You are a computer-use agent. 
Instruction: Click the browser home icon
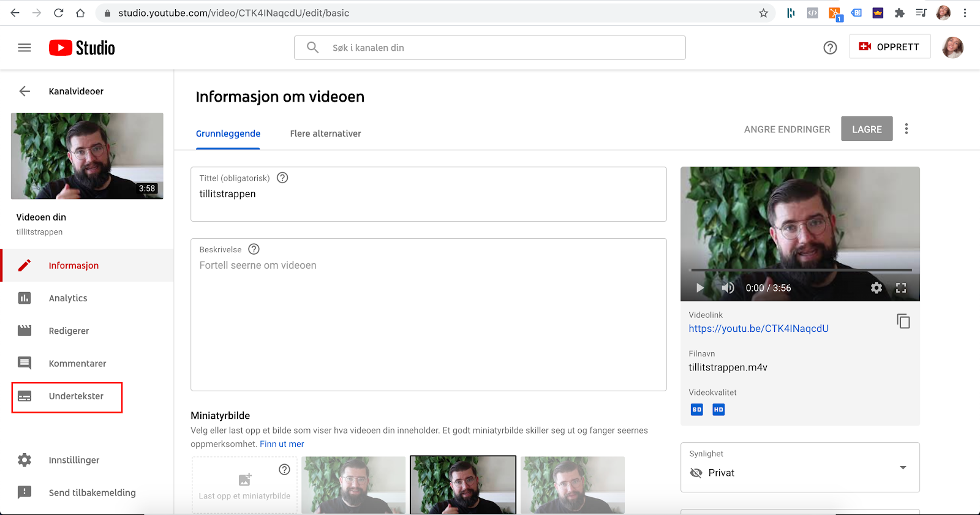[80, 13]
